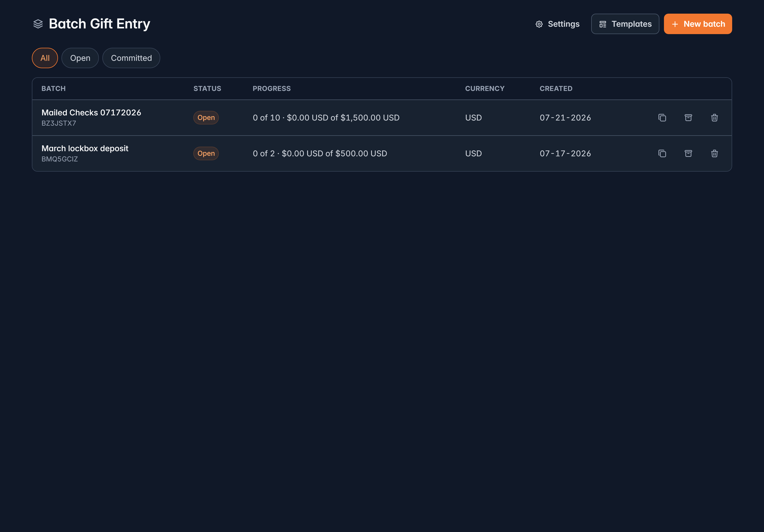Click USD currency in March lockbox row

[474, 153]
